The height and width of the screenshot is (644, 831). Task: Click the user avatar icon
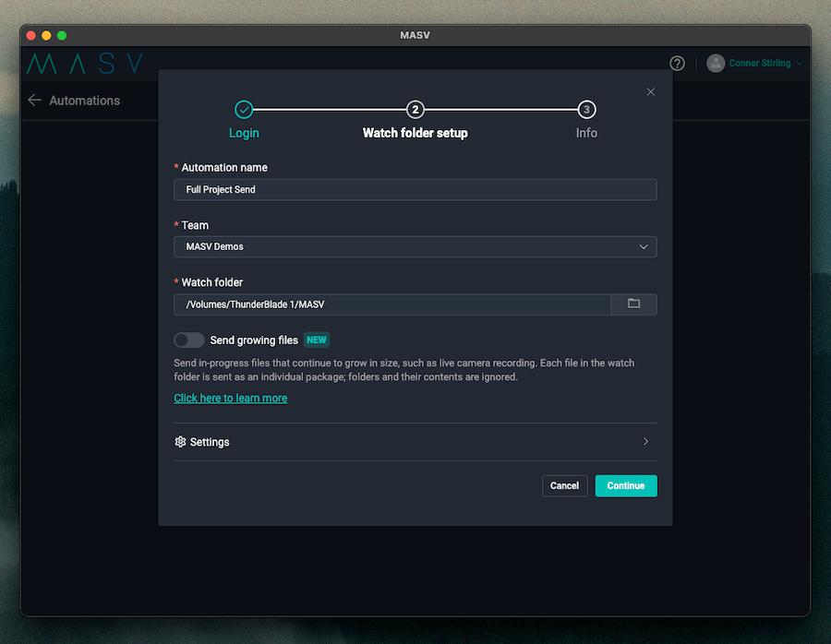[x=716, y=64]
